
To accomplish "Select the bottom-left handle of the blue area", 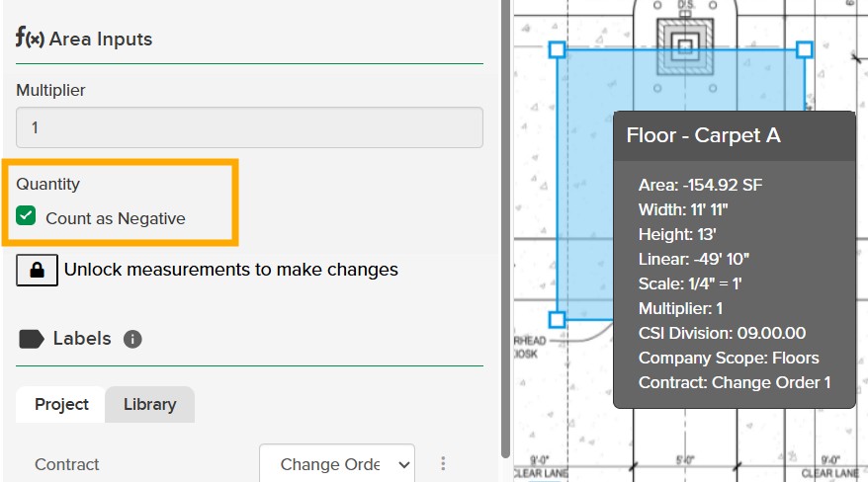I will pyautogui.click(x=557, y=319).
